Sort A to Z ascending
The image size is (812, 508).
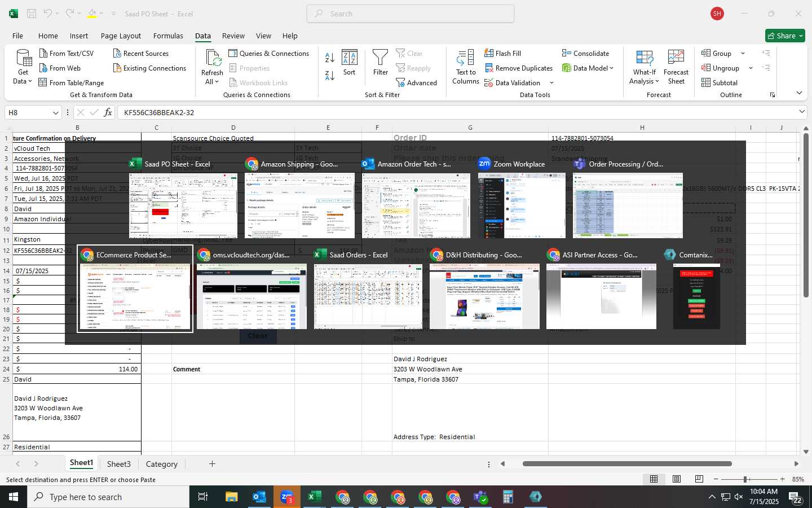click(x=330, y=57)
